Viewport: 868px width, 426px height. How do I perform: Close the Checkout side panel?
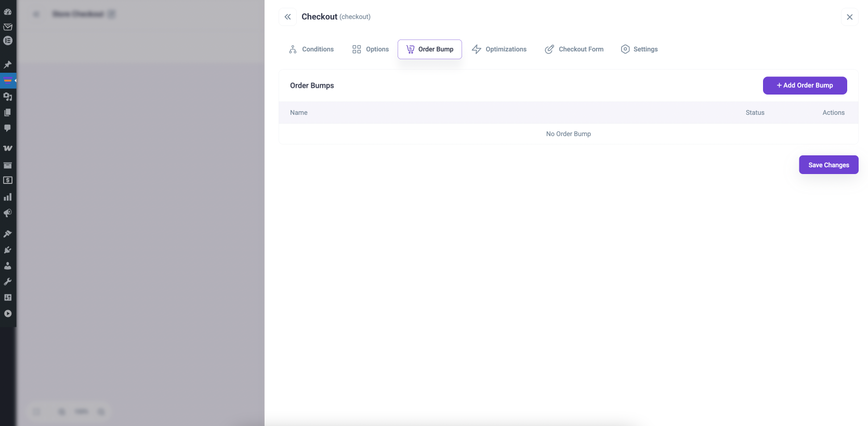click(x=849, y=17)
